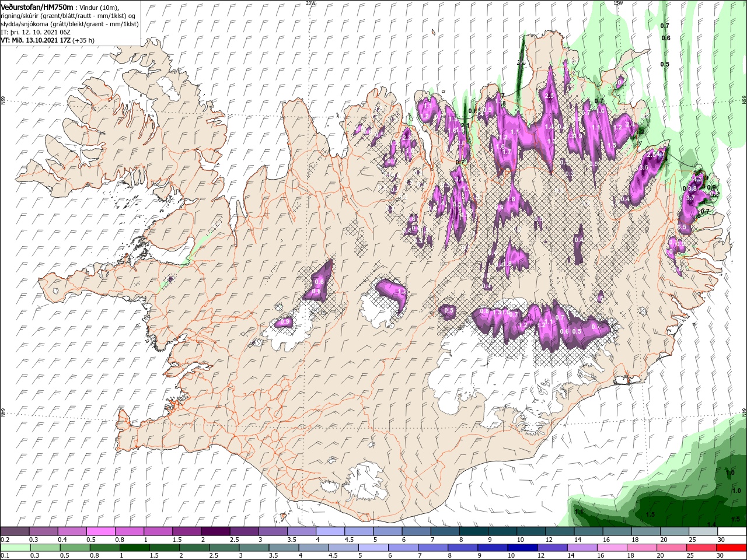The image size is (747, 560).
Task: Pick lower legend darkest green swatch between 1 and 1.5
Action: 134,548
